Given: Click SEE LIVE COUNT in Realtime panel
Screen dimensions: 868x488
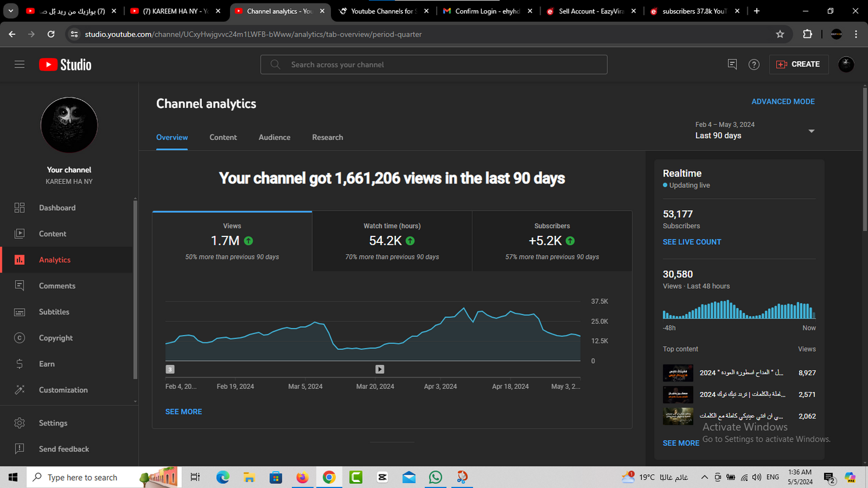Looking at the screenshot, I should 691,242.
